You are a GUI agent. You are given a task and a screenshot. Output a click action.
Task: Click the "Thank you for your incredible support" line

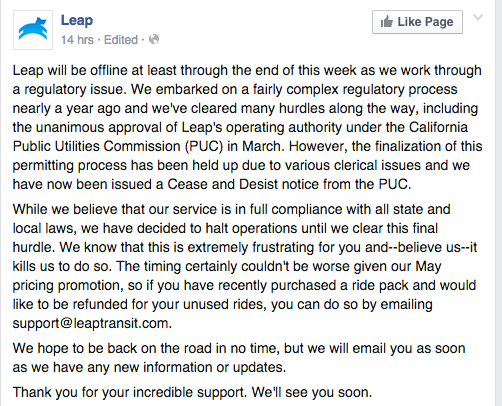[130, 392]
